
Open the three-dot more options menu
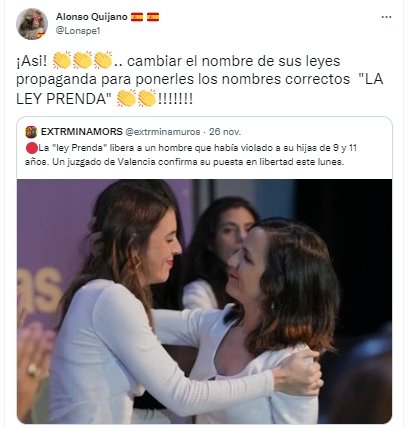coord(386,17)
